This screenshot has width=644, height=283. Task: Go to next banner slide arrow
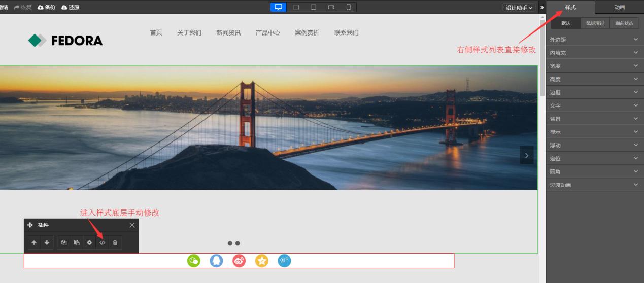coord(526,156)
